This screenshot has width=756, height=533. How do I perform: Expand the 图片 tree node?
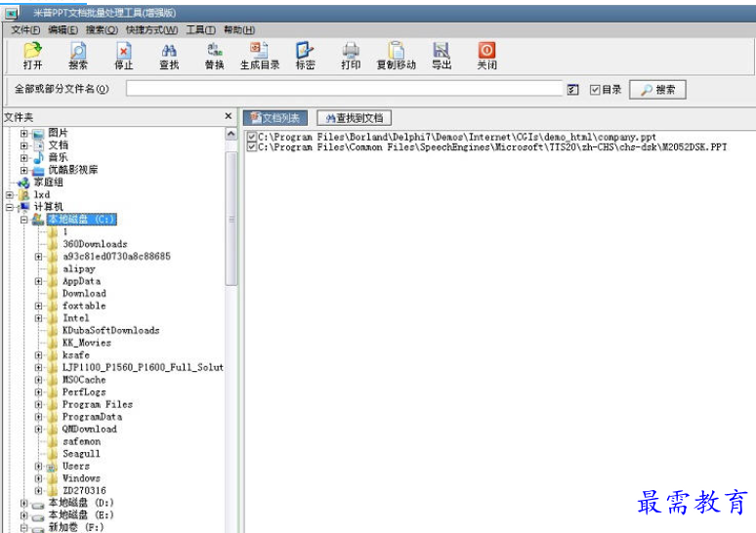click(x=23, y=133)
